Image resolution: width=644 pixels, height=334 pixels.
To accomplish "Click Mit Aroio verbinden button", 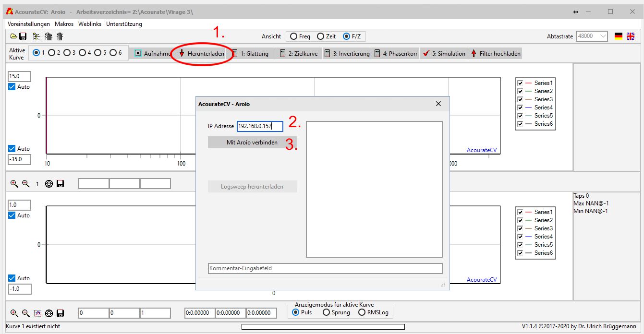I will pos(252,143).
